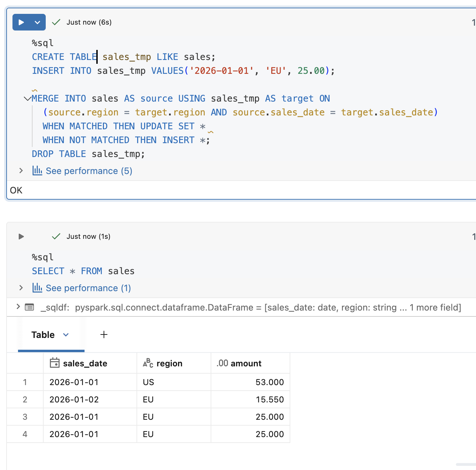Run the first SQL cell with the play button

[21, 22]
